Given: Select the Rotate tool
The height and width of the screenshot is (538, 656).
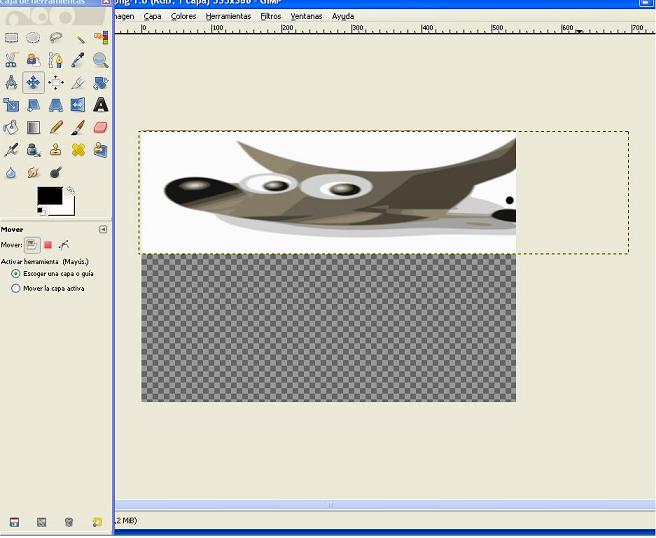Looking at the screenshot, I should [101, 82].
